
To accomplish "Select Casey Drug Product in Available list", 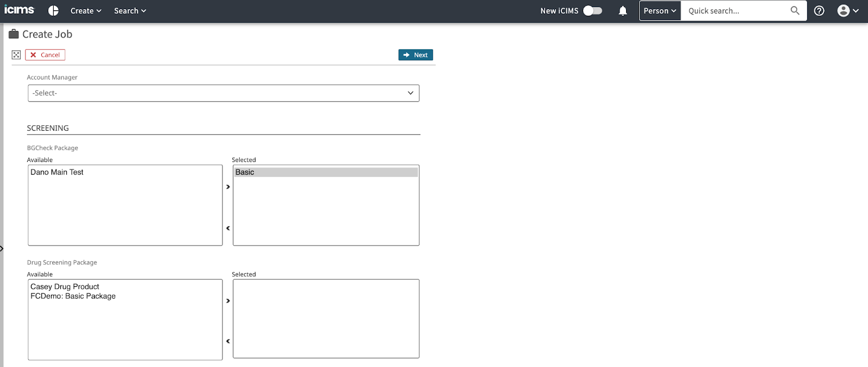I will coord(65,287).
